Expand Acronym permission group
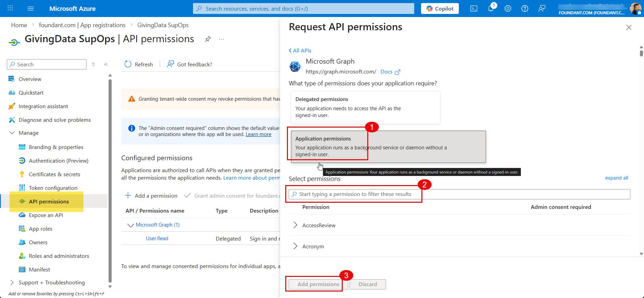The height and width of the screenshot is (298, 644). pyautogui.click(x=295, y=246)
